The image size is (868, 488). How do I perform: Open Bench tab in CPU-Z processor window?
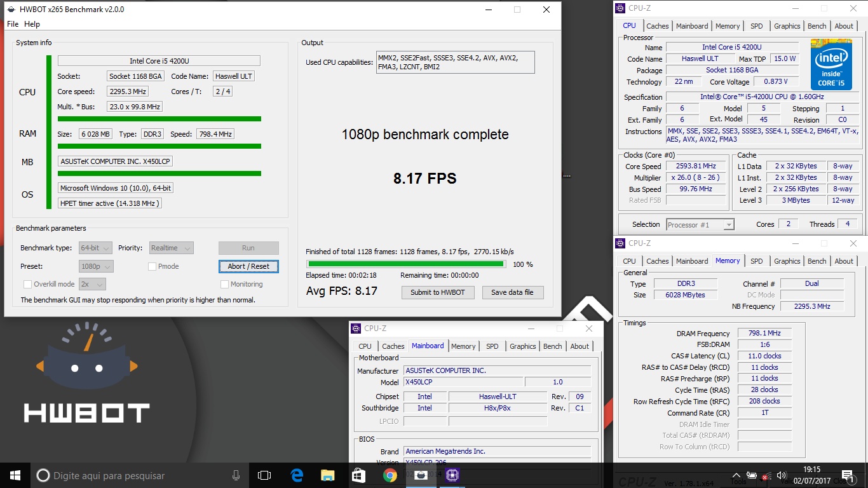coord(817,26)
